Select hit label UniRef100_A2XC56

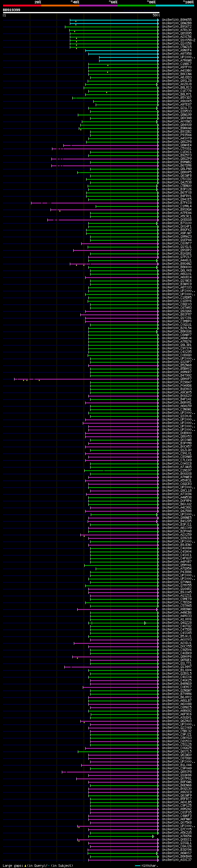tap(177, 37)
